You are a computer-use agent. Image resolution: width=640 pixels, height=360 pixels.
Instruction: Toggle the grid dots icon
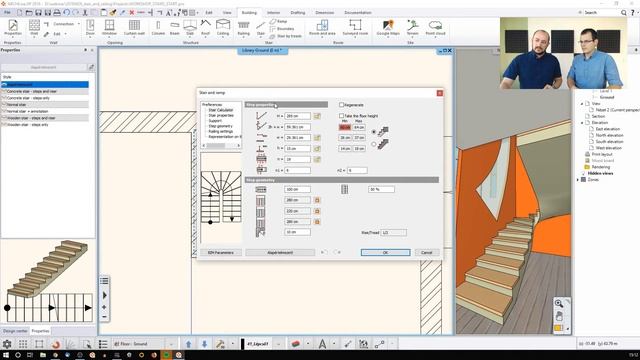(23, 344)
